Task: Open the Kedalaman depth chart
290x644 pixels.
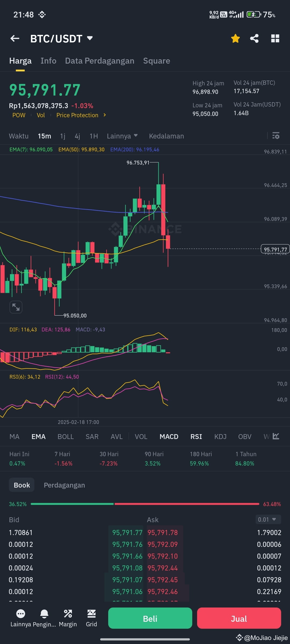Action: point(166,136)
